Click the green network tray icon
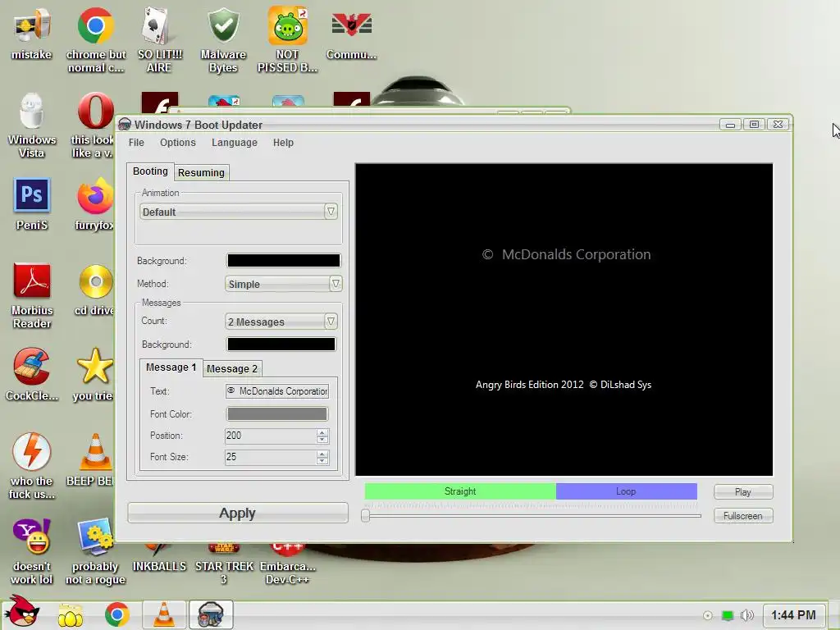840x630 pixels. pyautogui.click(x=727, y=615)
